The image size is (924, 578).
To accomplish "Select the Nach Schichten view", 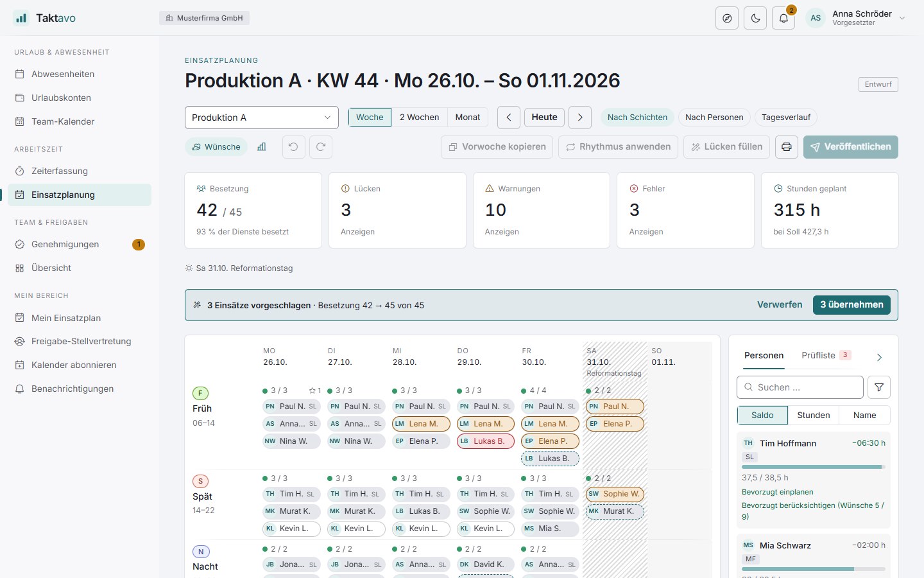I will tap(637, 118).
